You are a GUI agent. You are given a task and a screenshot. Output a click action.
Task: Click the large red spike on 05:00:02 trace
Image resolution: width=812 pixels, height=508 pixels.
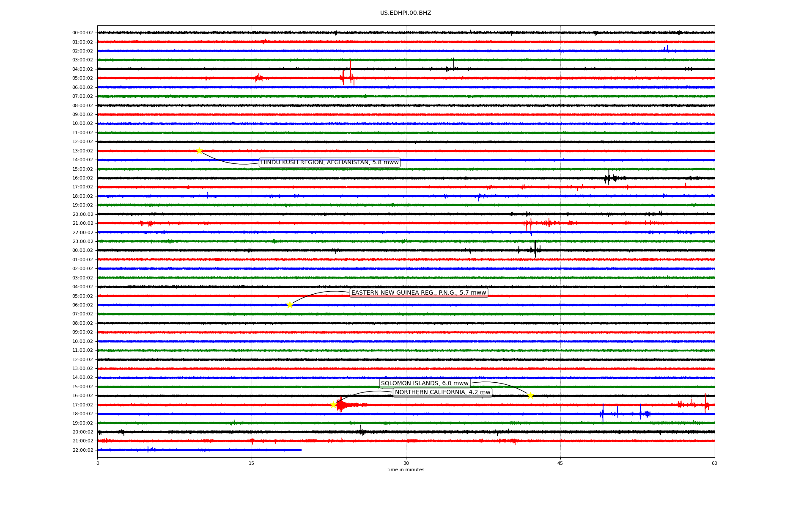tap(350, 72)
